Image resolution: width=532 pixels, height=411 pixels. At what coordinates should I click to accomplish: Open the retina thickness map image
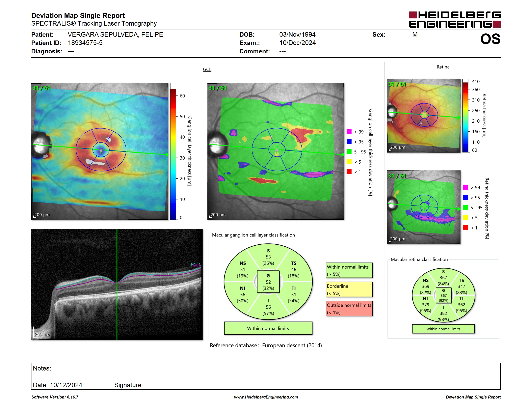click(x=424, y=116)
